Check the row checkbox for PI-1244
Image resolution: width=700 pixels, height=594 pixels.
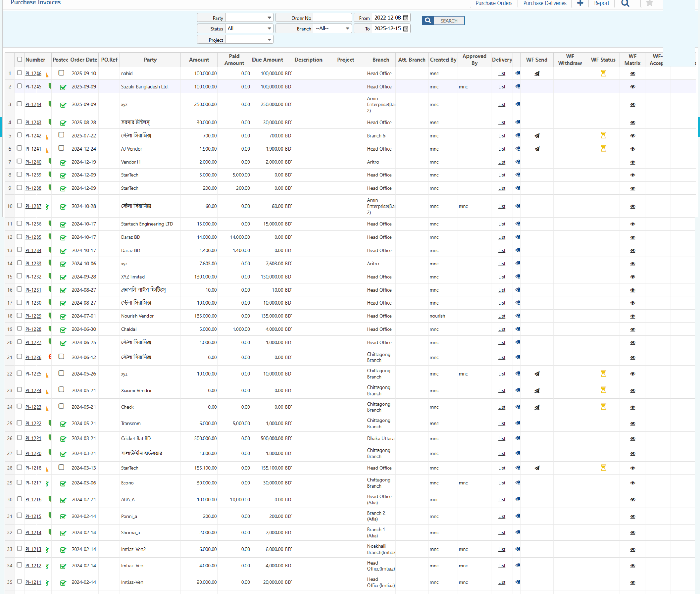(x=19, y=104)
